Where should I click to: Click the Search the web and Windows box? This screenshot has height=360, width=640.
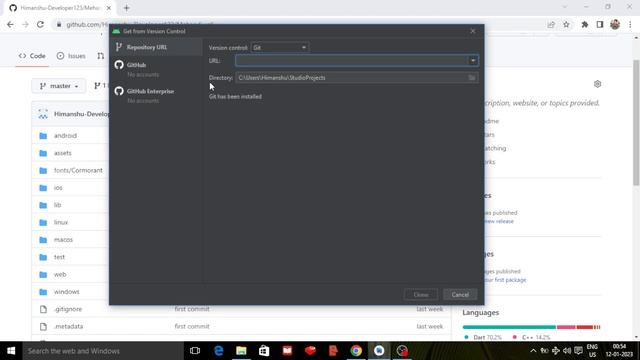click(x=103, y=351)
